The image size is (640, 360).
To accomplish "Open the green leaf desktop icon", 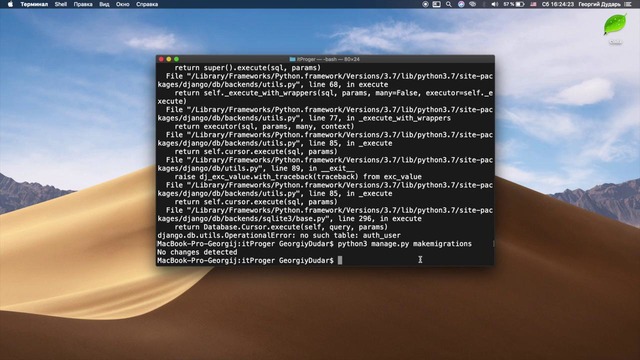I will pos(615,24).
